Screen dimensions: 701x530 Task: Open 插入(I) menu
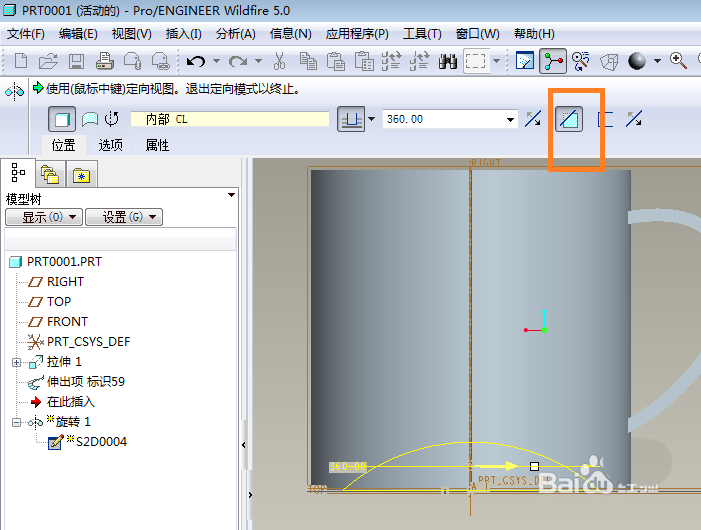[x=183, y=34]
